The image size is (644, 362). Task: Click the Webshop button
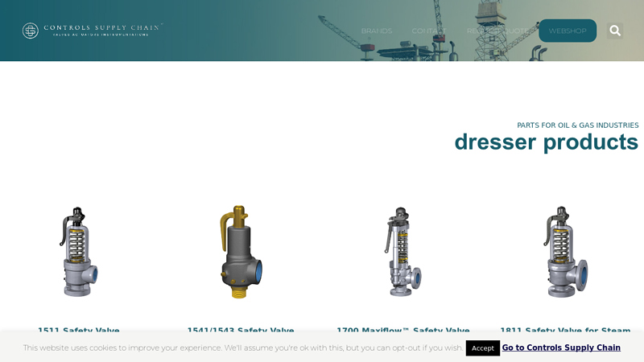pyautogui.click(x=568, y=31)
